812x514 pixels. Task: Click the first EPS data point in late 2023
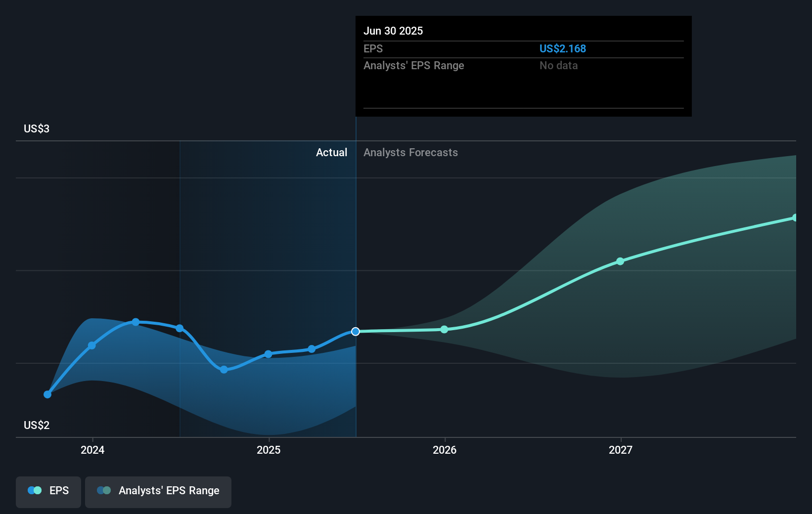click(47, 394)
